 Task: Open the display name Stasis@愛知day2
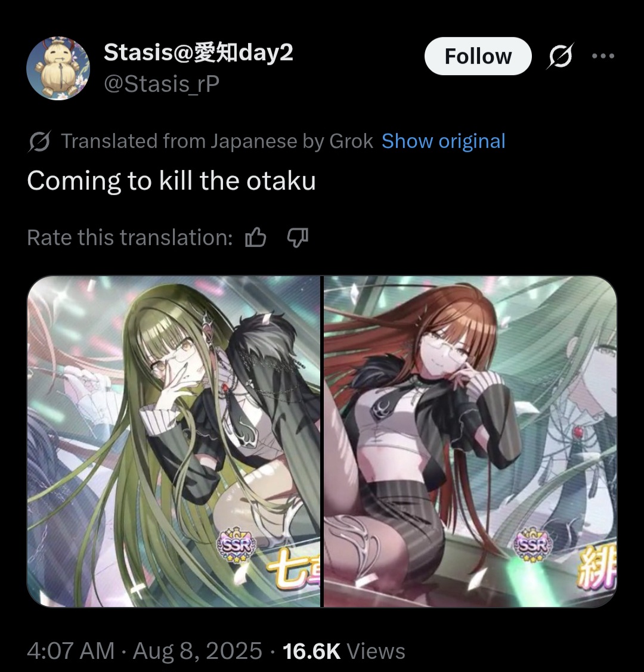[199, 52]
